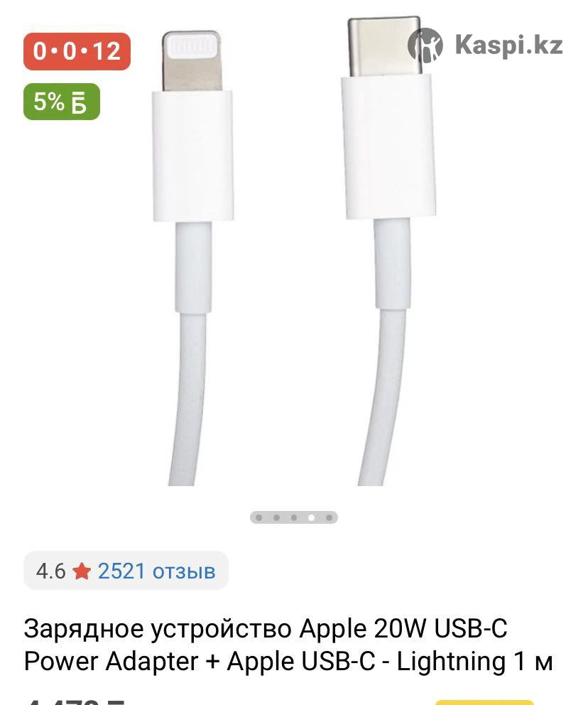Select the first image pagination dot

click(x=258, y=517)
